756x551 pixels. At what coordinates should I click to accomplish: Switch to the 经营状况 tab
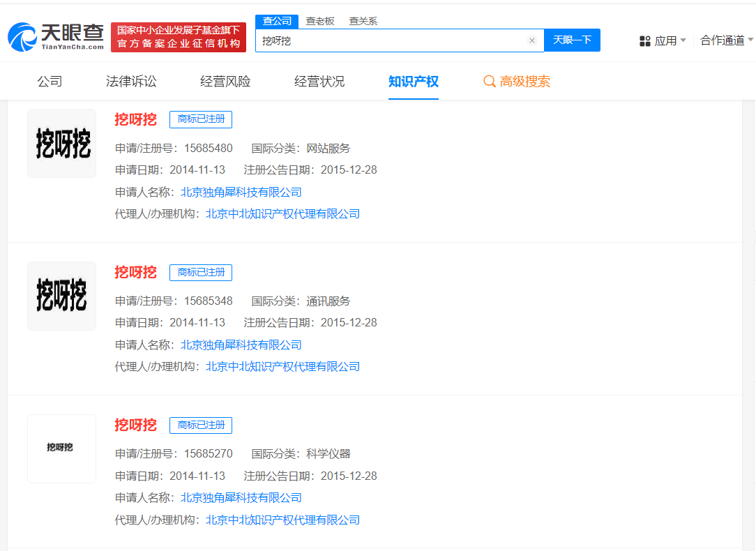coord(319,82)
